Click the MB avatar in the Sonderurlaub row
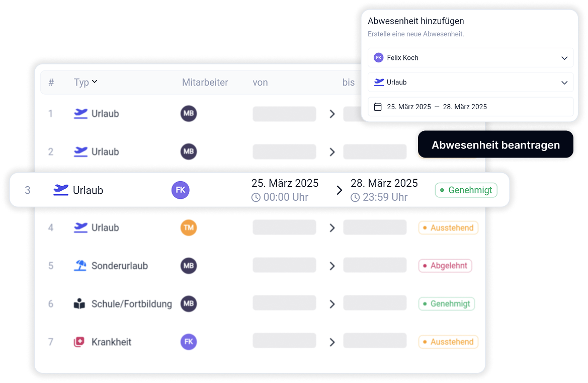Image resolution: width=588 pixels, height=383 pixels. (x=189, y=266)
